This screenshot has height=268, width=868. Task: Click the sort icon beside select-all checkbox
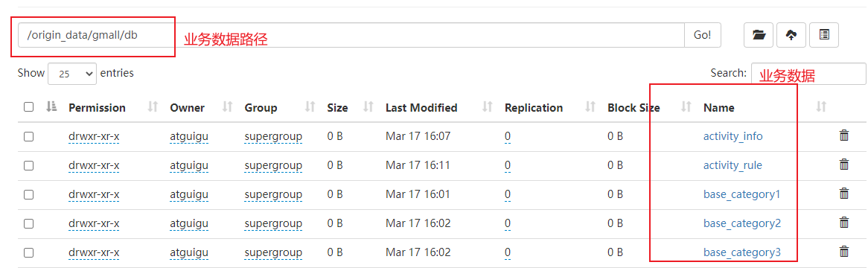point(51,107)
